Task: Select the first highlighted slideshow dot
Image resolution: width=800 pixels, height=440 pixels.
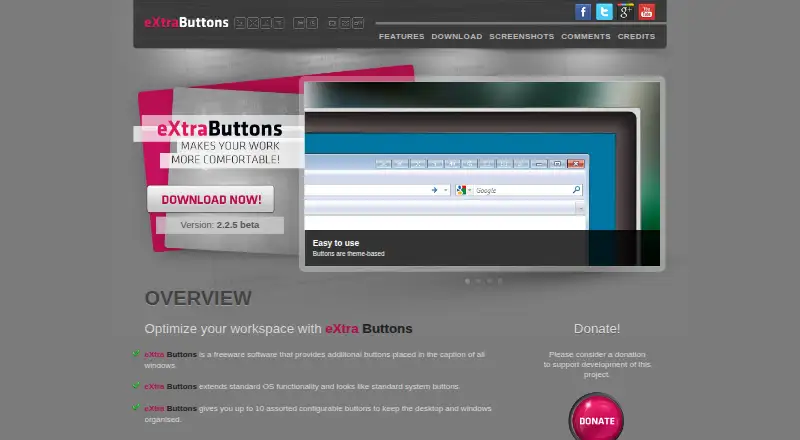Action: coord(467,281)
